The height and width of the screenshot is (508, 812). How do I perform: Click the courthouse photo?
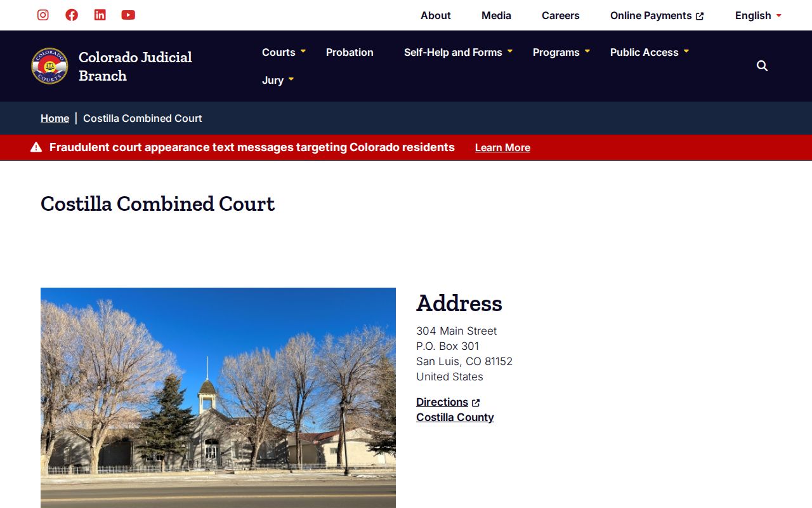tap(218, 398)
